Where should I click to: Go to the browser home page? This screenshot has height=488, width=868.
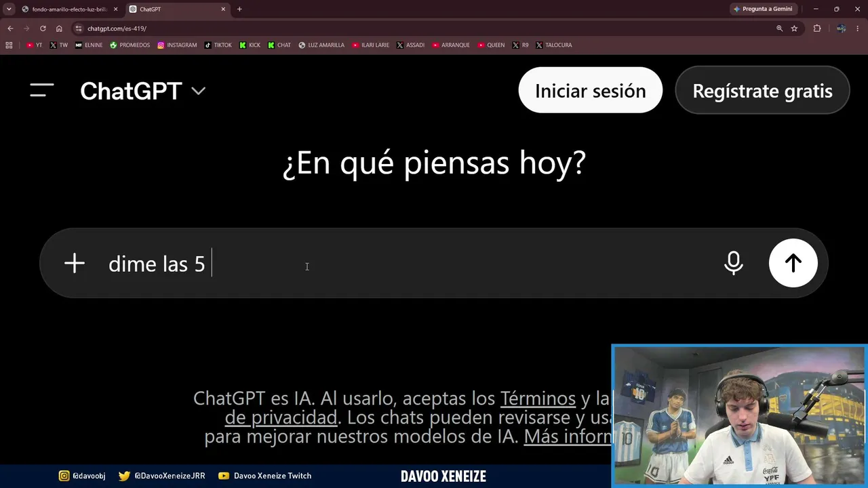59,28
